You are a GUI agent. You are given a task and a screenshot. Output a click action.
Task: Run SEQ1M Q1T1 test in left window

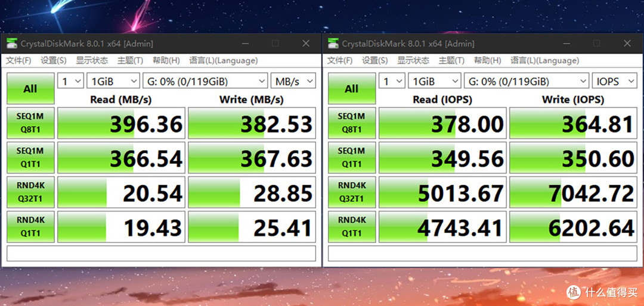pos(30,158)
